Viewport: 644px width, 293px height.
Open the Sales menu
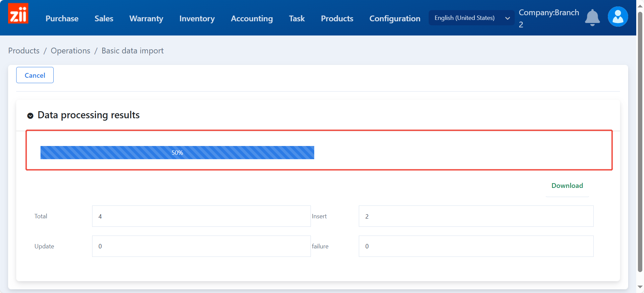104,19
